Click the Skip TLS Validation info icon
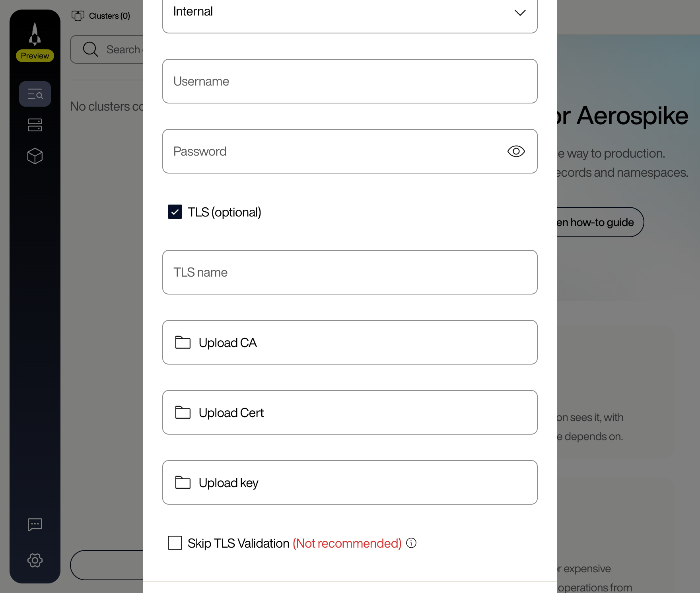Image resolution: width=700 pixels, height=593 pixels. [411, 543]
